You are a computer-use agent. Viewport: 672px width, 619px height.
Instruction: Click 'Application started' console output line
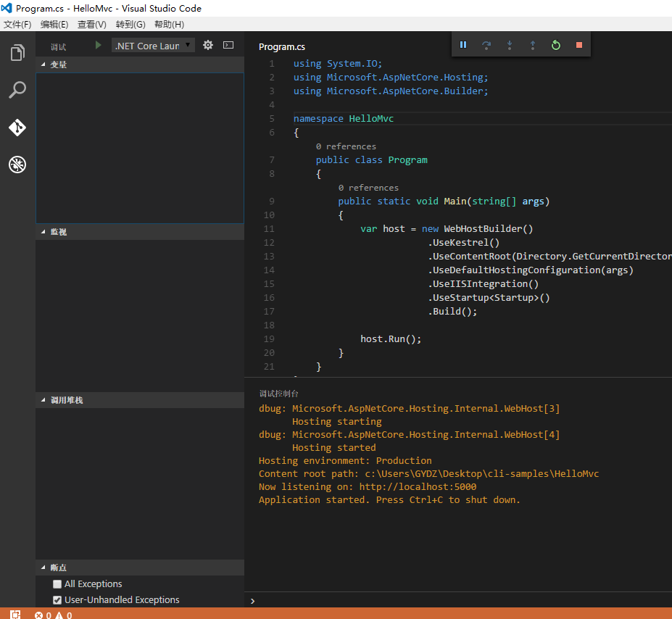tap(389, 500)
